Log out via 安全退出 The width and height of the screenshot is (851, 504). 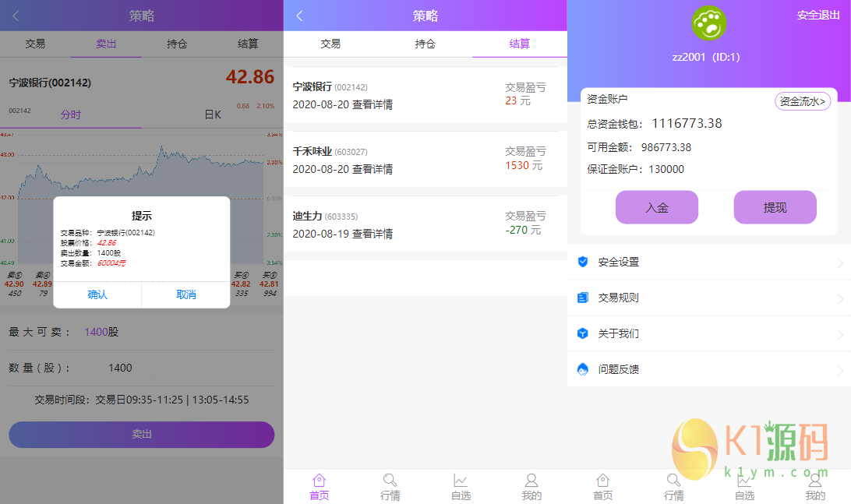point(818,16)
